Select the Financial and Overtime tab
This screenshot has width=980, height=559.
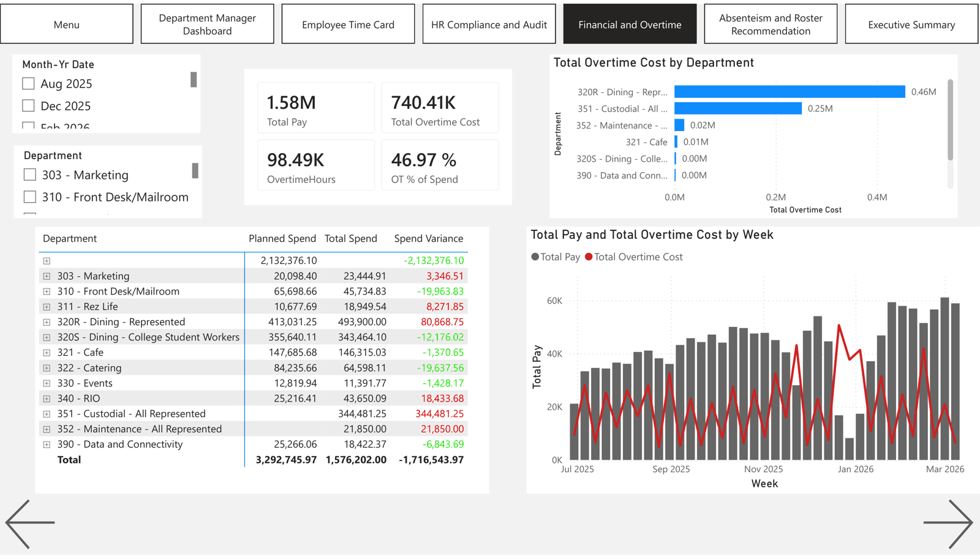(x=630, y=24)
